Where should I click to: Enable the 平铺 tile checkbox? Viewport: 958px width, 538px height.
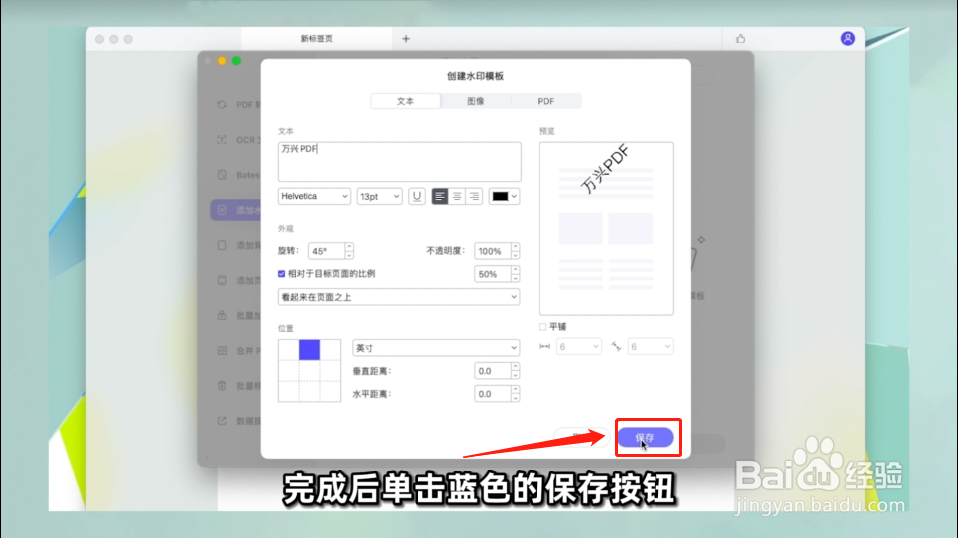coord(543,327)
